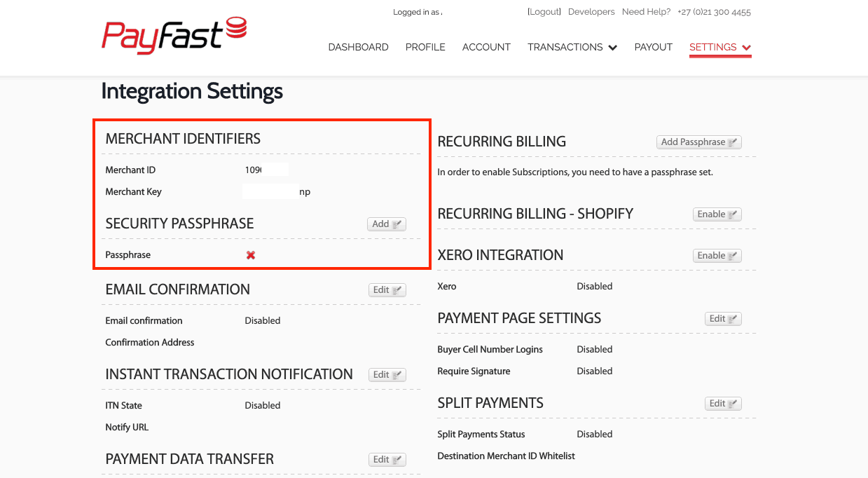Click Buyer Cell Number Logins Disabled value
868x478 pixels.
point(595,349)
